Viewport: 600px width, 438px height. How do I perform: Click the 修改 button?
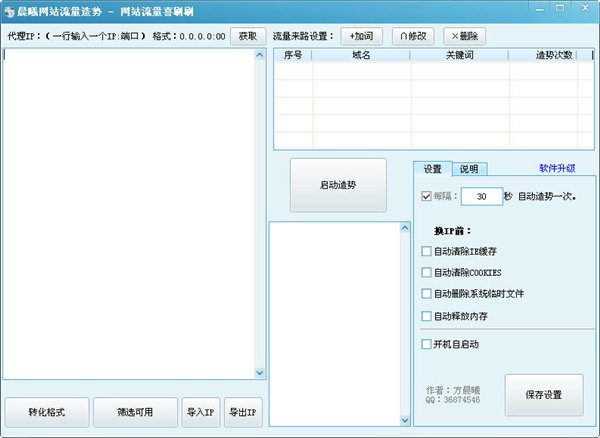point(413,36)
